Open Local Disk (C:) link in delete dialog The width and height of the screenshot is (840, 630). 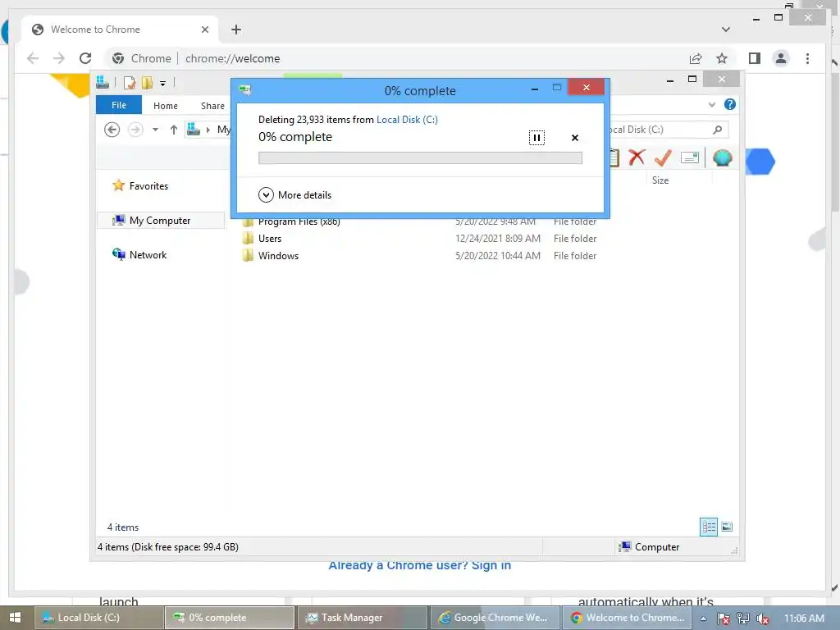tap(407, 120)
